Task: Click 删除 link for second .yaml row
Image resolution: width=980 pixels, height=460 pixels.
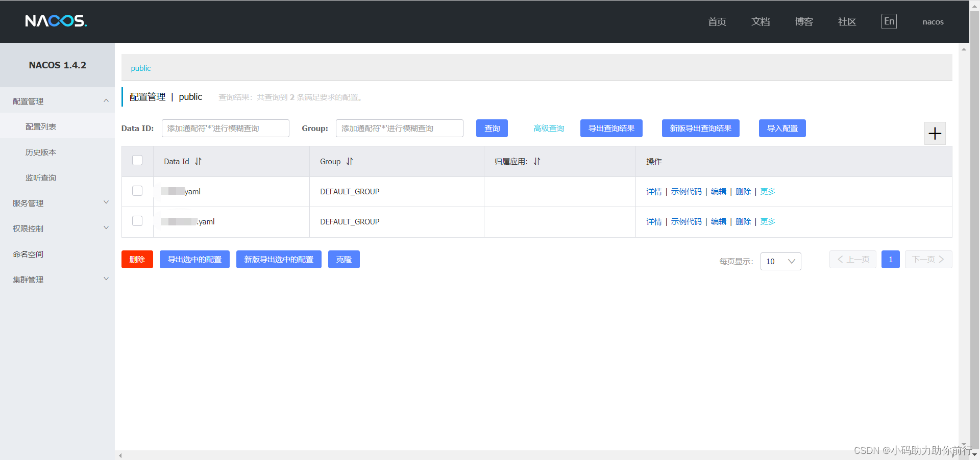Action: 743,222
